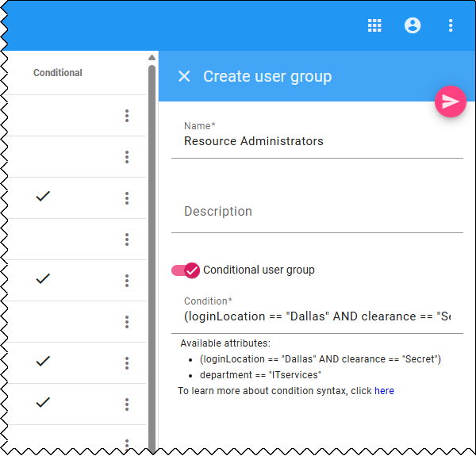
Task: Open the fourth row's three-dot menu
Action: point(127,239)
